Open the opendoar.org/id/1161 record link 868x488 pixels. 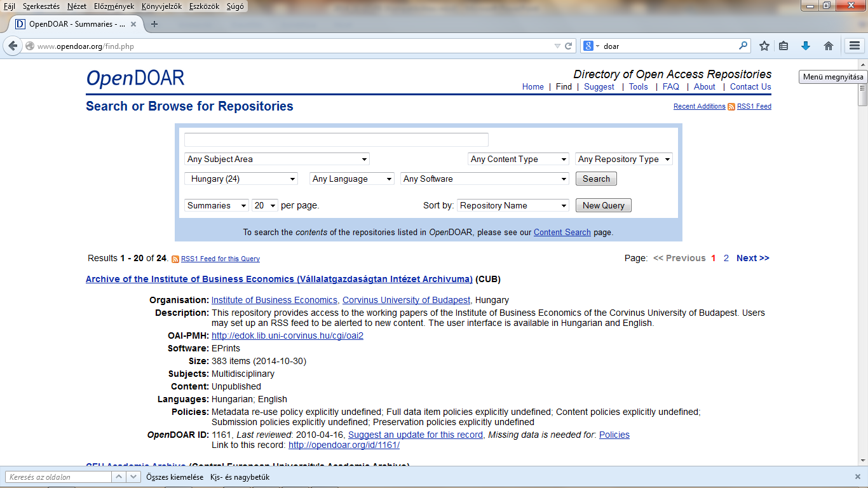[344, 445]
